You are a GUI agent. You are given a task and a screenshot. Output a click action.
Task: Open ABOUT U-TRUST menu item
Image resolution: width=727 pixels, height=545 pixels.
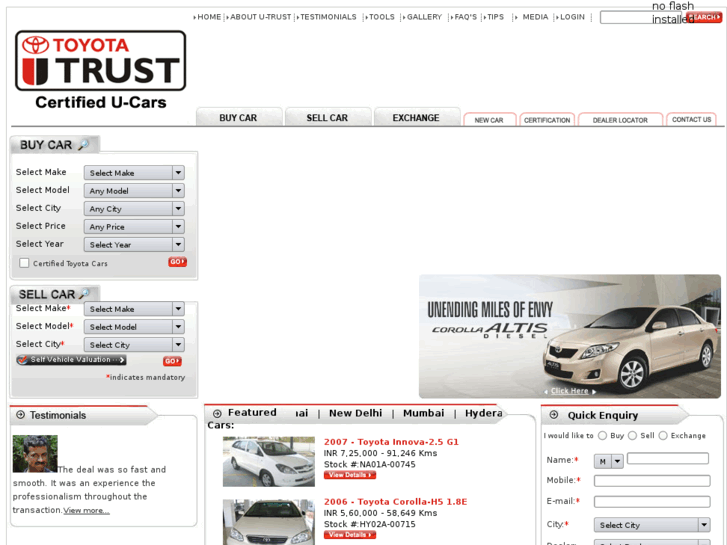pyautogui.click(x=260, y=17)
